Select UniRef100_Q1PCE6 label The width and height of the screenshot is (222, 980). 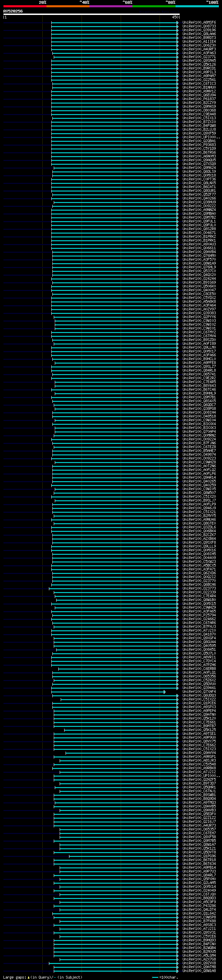(199, 703)
